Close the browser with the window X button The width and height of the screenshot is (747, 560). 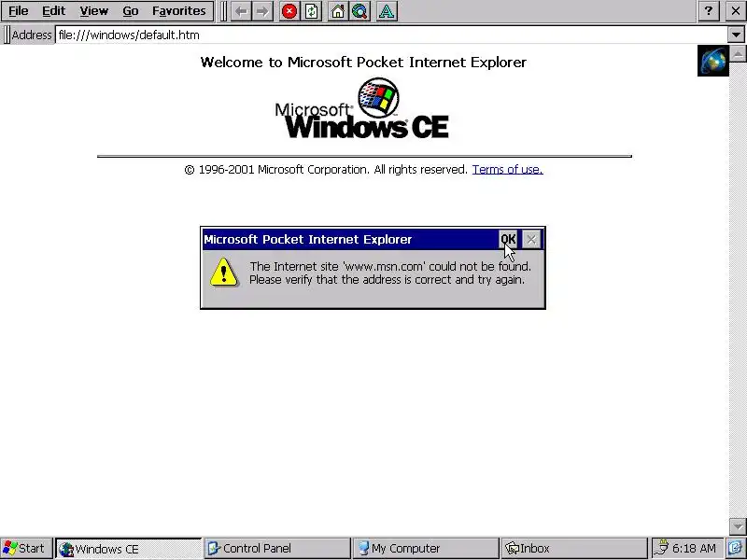[x=735, y=11]
